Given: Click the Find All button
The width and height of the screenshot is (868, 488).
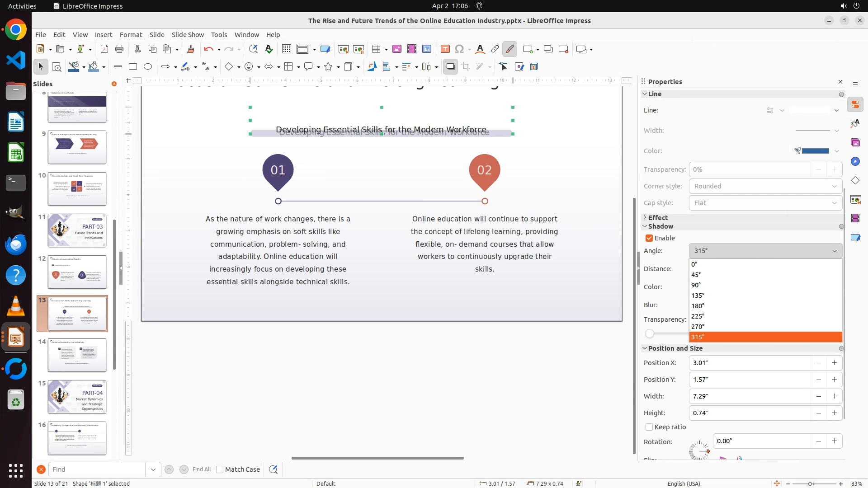Looking at the screenshot, I should click(201, 469).
